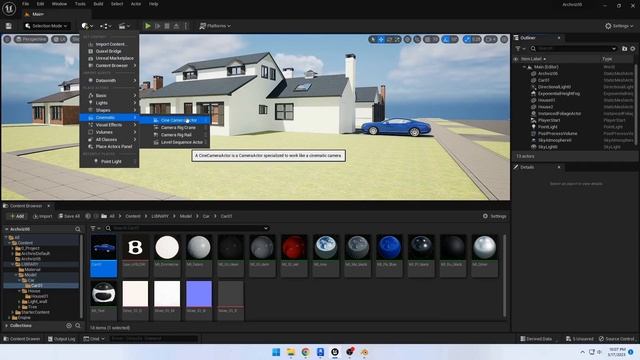Click the Stop simulation button
The image size is (640, 360).
(x=167, y=26)
